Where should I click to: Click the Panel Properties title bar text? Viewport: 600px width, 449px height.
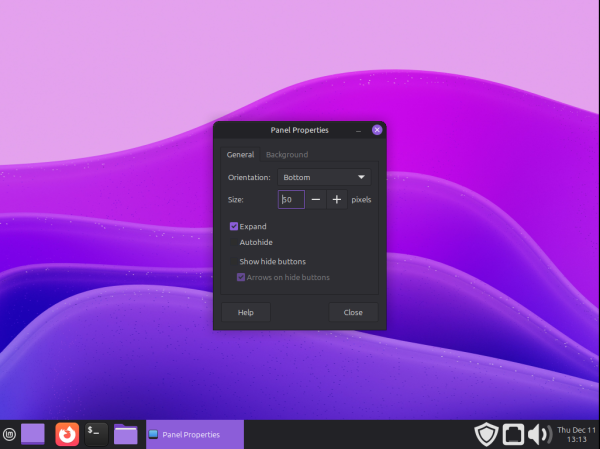click(x=299, y=130)
